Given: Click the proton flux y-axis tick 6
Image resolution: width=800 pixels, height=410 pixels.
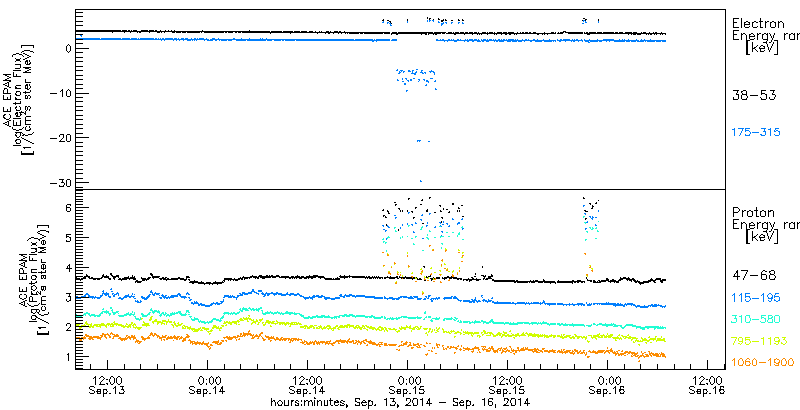Looking at the screenshot, I should (67, 208).
